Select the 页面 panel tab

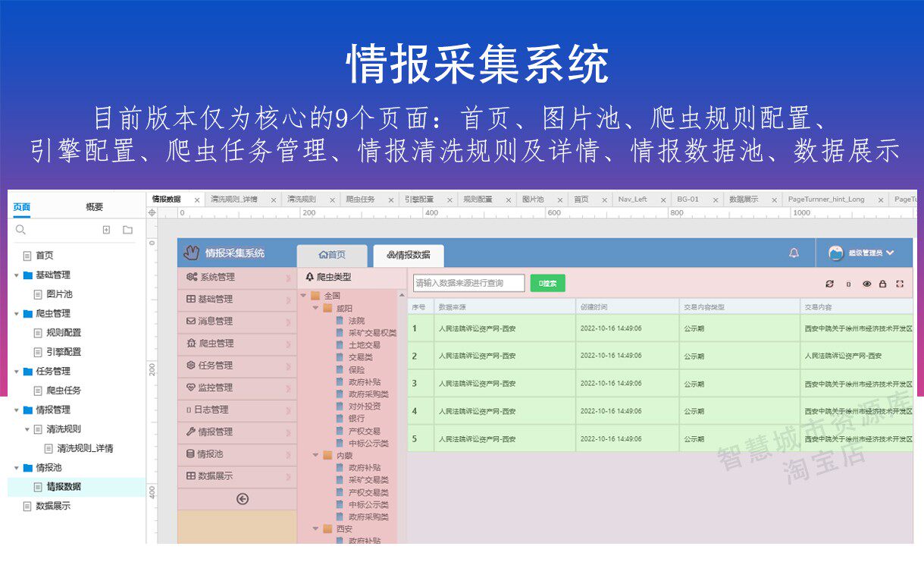(x=22, y=207)
